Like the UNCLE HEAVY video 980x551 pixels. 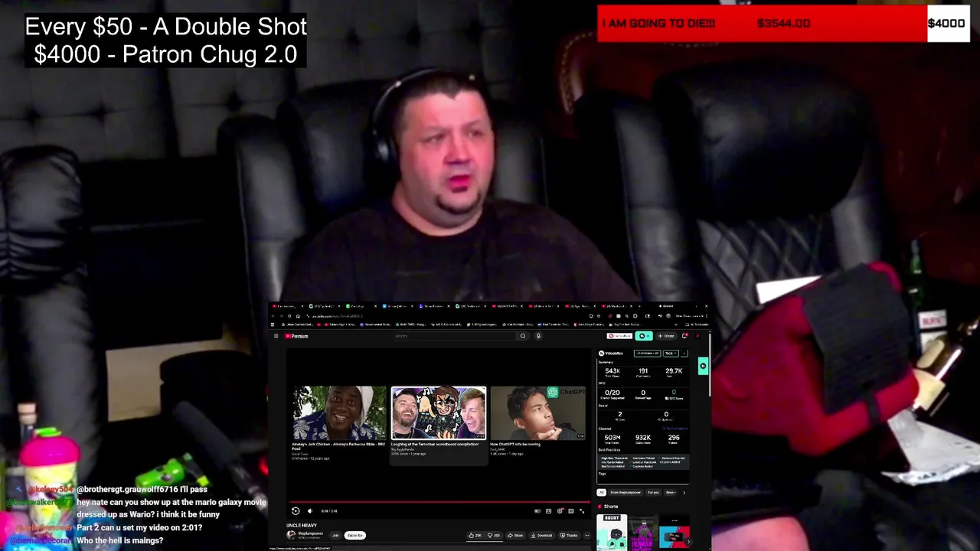coord(475,535)
